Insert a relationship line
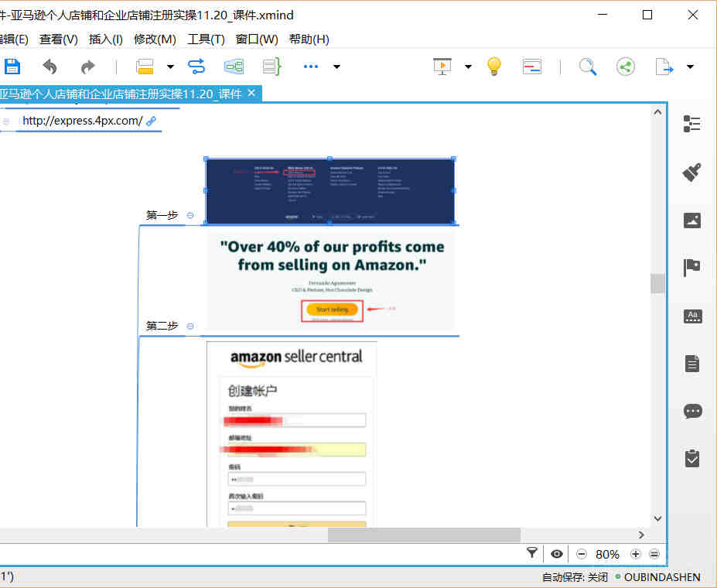Screen dimensions: 717x588 (x=196, y=67)
